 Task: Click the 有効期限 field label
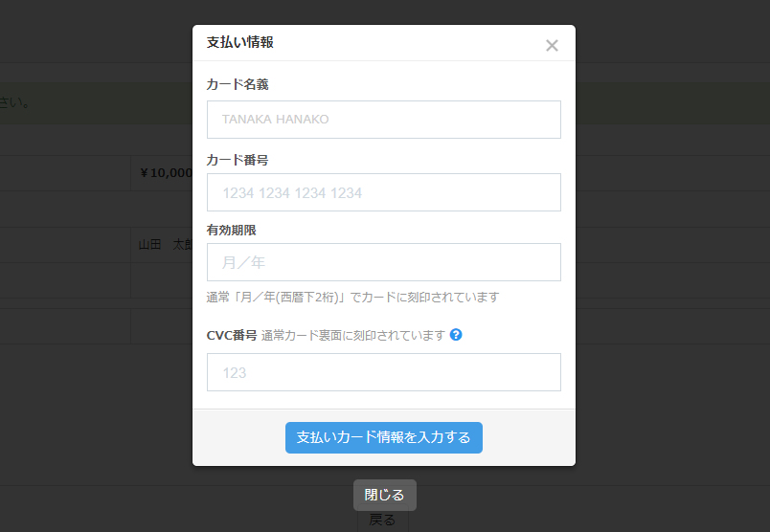click(x=232, y=230)
